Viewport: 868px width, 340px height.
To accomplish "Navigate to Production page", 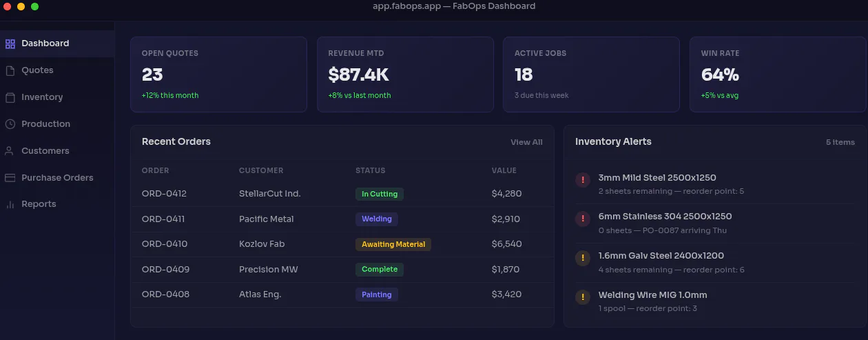I will [57, 124].
